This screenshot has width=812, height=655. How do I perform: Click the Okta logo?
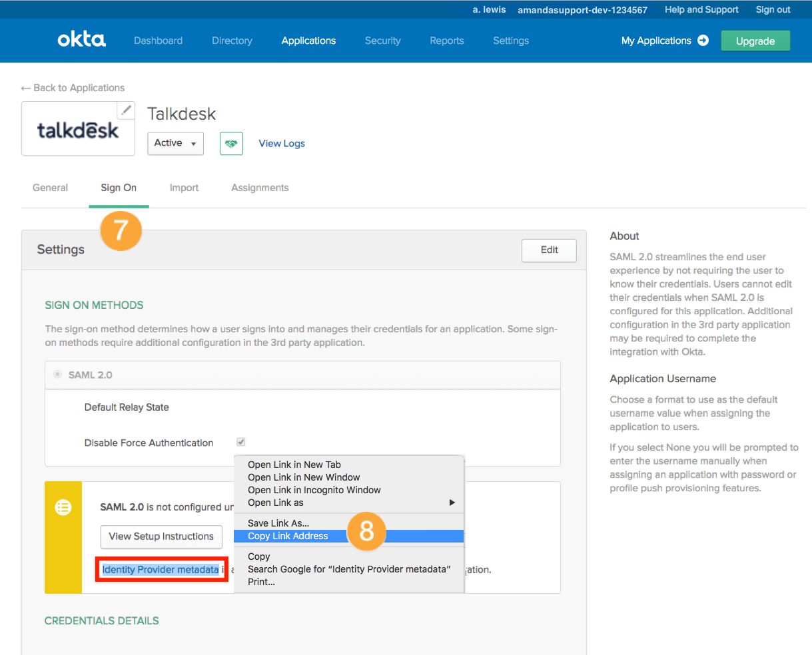click(x=81, y=40)
